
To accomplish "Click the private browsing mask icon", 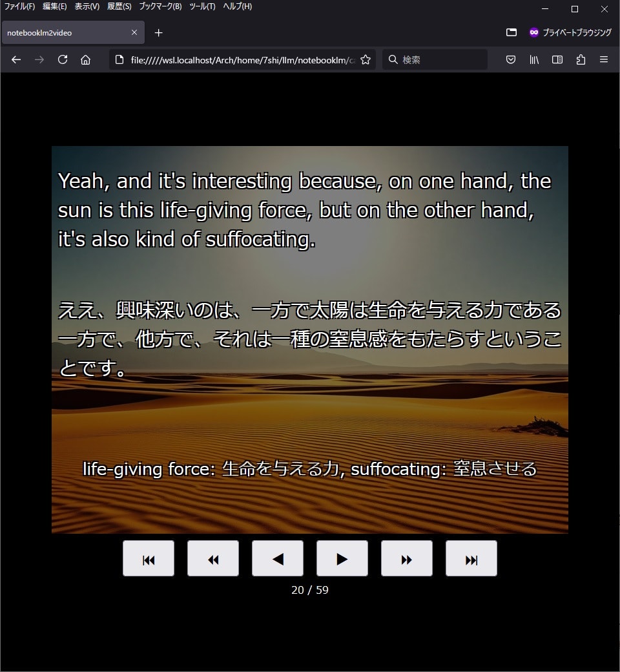I will pyautogui.click(x=534, y=32).
